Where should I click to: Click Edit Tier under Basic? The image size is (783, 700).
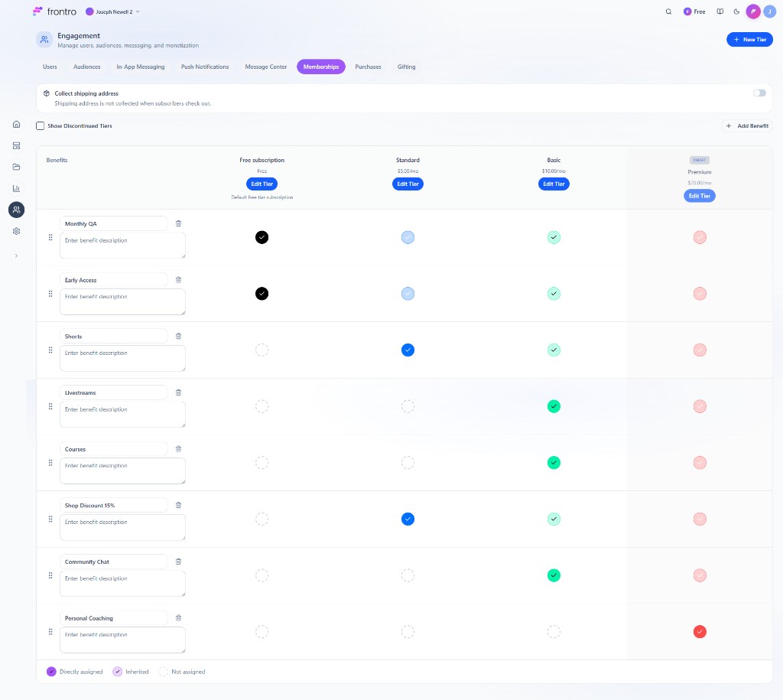554,184
